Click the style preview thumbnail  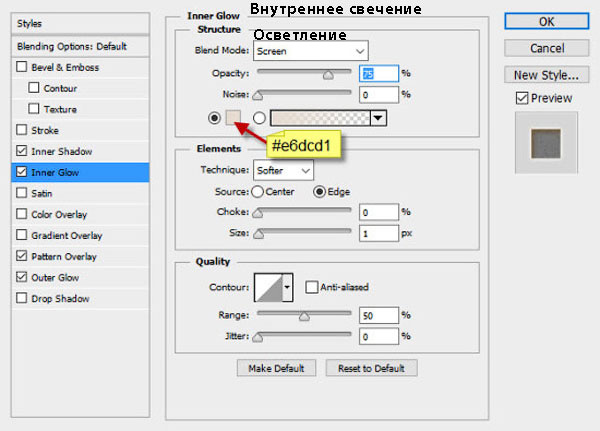click(546, 143)
